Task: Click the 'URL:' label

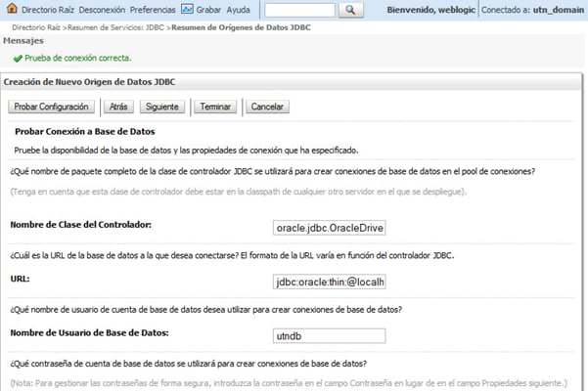Action: pos(20,279)
